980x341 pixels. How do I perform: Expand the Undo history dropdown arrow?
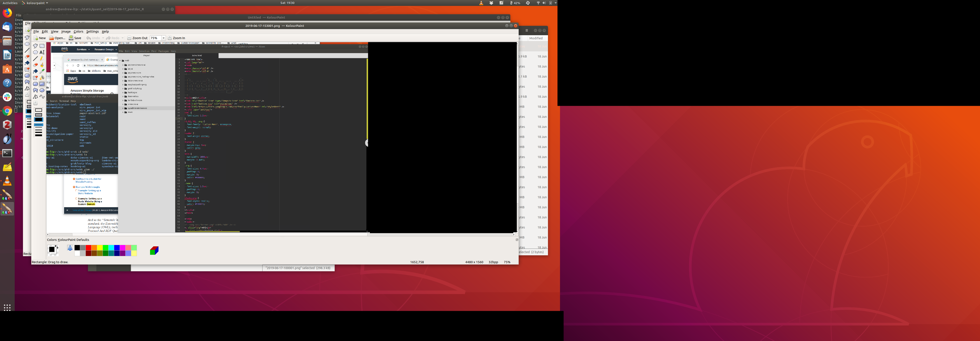click(x=103, y=38)
